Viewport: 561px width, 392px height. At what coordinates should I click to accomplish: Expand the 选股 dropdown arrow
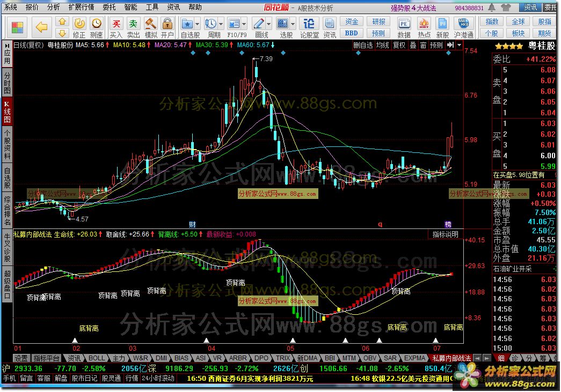(x=293, y=24)
